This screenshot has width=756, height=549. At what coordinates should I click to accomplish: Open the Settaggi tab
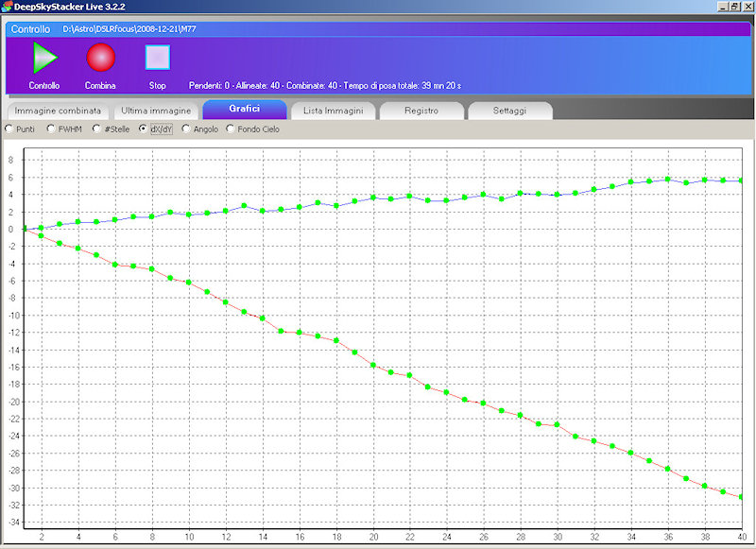coord(509,111)
